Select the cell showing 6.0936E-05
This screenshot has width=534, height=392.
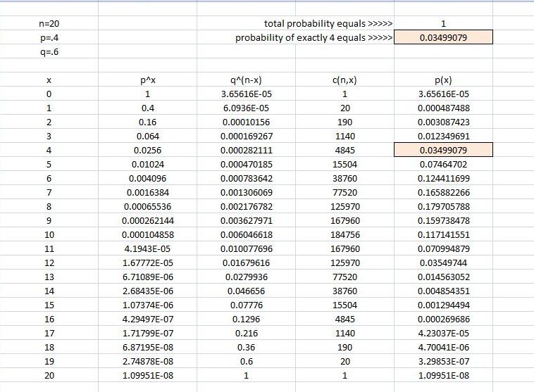click(247, 108)
